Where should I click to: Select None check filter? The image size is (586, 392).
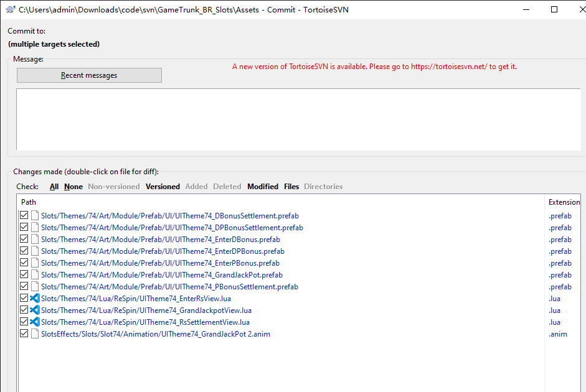(73, 187)
